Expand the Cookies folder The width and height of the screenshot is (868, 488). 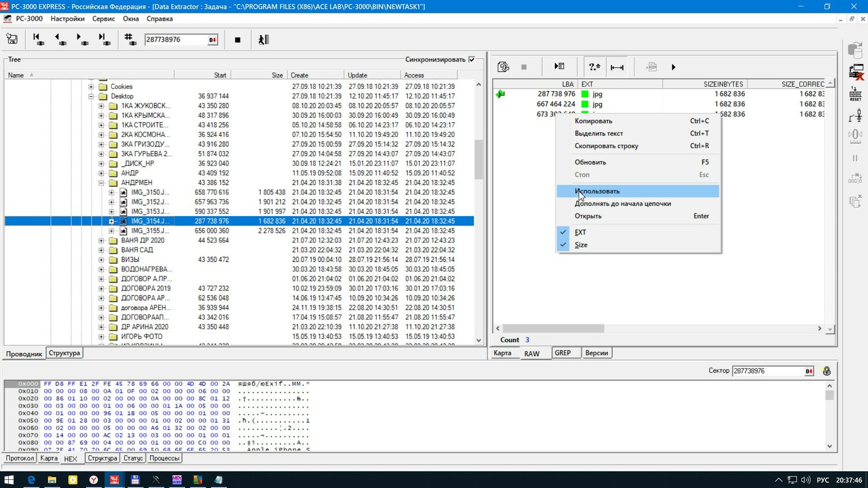coord(91,87)
